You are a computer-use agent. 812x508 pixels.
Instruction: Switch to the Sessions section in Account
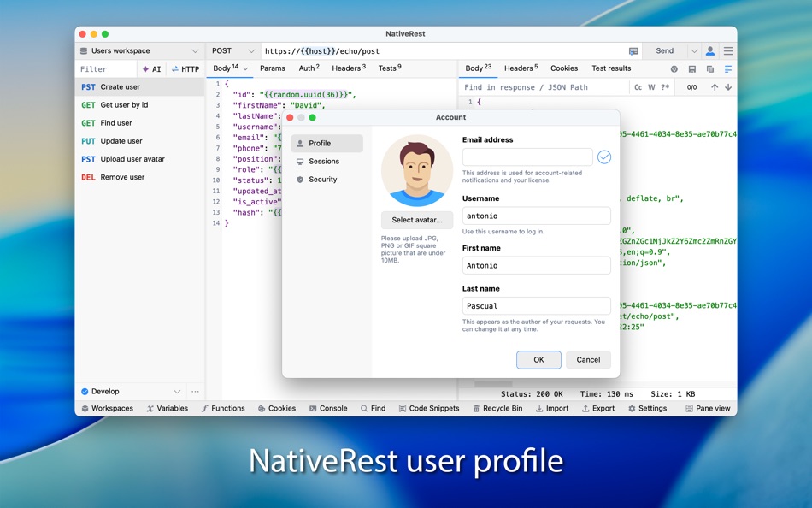(324, 161)
